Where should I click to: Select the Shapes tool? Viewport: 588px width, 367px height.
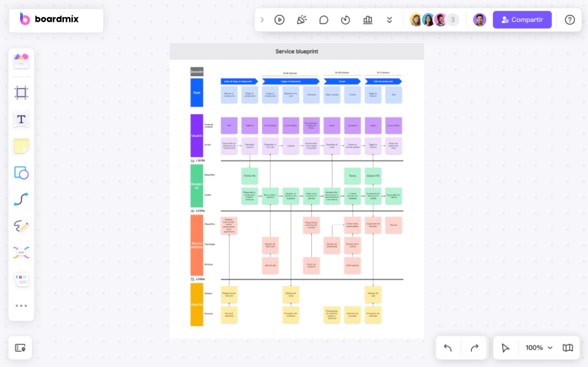click(x=21, y=173)
